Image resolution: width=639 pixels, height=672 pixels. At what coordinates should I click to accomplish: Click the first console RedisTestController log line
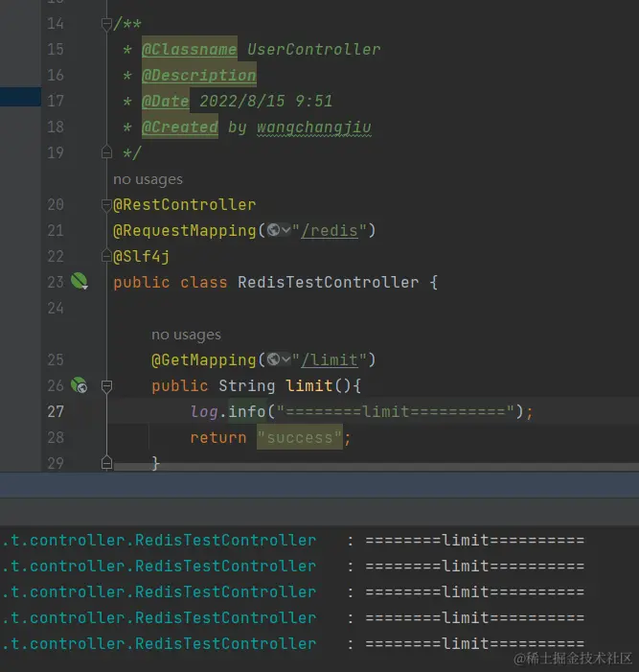tap(293, 540)
